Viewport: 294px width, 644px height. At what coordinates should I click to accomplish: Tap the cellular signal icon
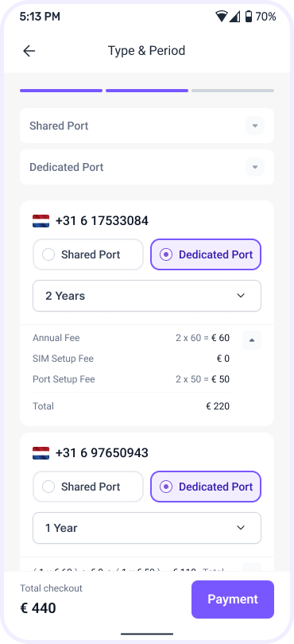click(x=234, y=17)
